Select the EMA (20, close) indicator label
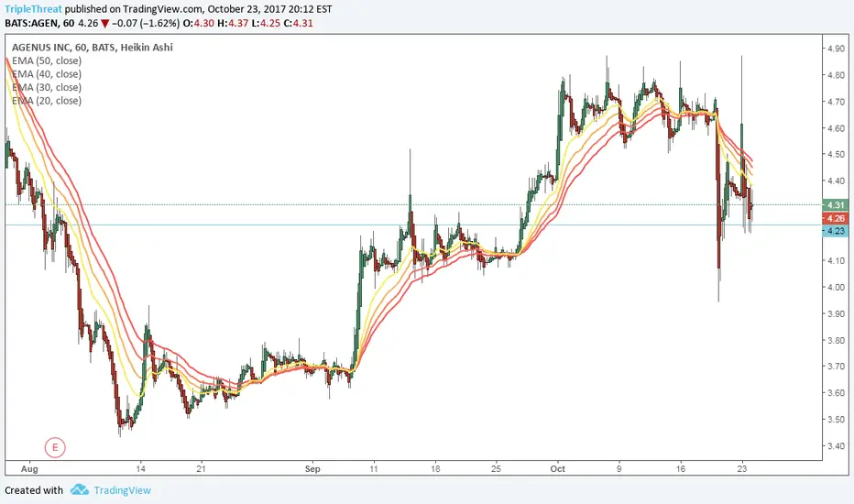This screenshot has width=854, height=504. (x=47, y=100)
